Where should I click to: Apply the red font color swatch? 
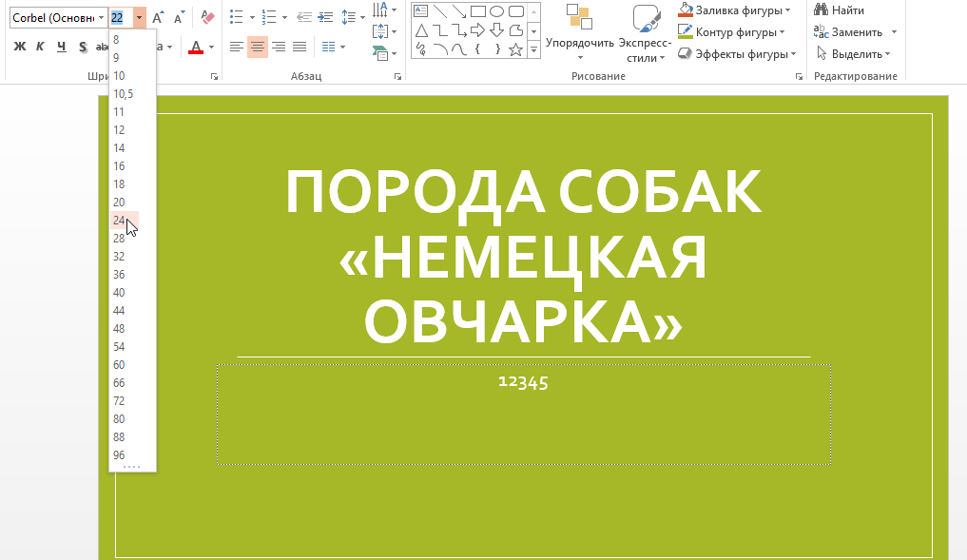[x=197, y=46]
